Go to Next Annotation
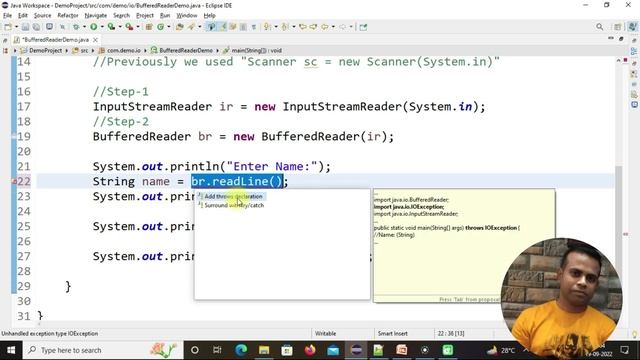 (x=267, y=27)
